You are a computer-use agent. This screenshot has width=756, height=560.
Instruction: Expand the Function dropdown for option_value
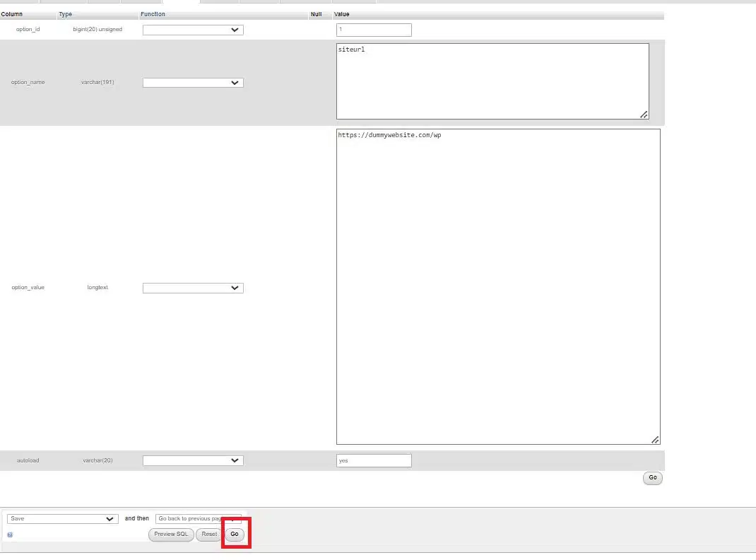(193, 288)
